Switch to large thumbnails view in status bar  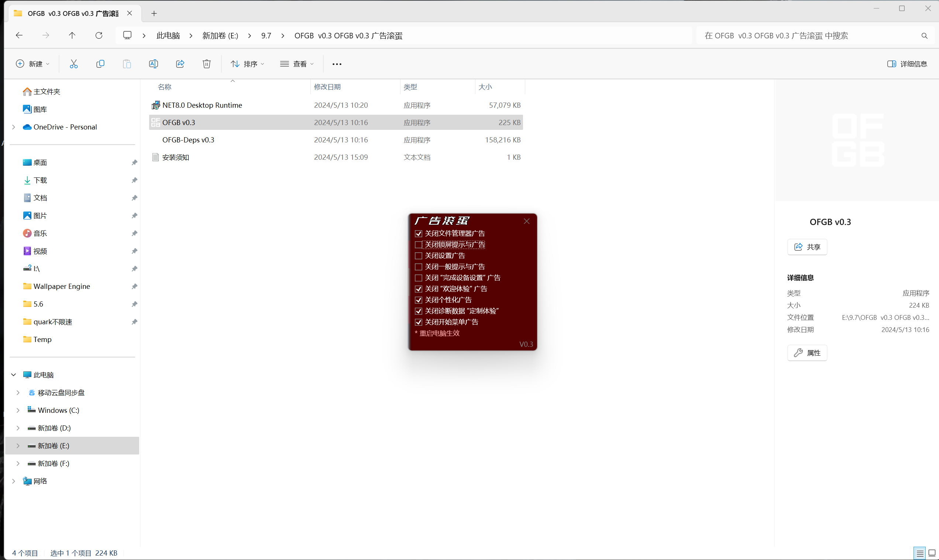[932, 553]
